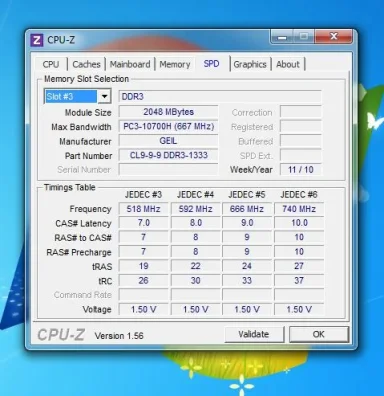
Task: Open the About tab
Action: click(288, 64)
